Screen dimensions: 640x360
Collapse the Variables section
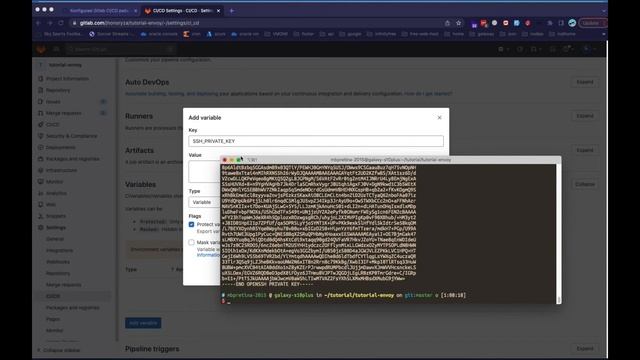point(584,184)
